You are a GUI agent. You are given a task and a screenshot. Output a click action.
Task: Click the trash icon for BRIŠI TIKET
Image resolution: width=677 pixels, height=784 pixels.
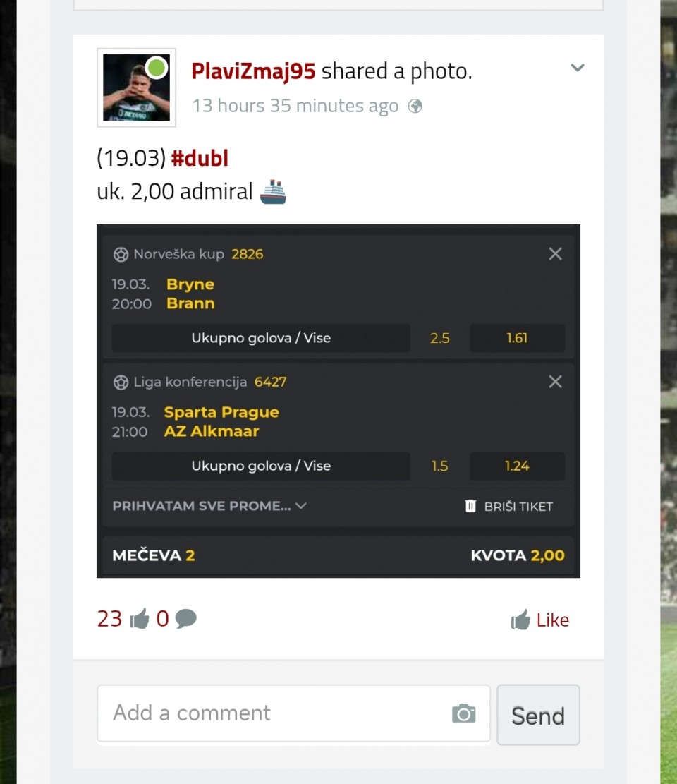coord(470,506)
